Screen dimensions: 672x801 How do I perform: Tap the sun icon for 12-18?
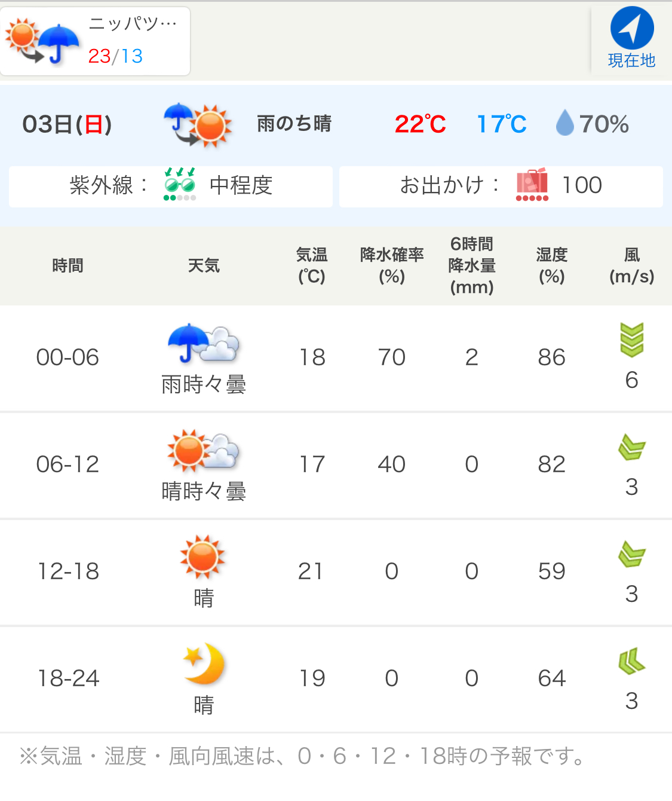point(203,557)
